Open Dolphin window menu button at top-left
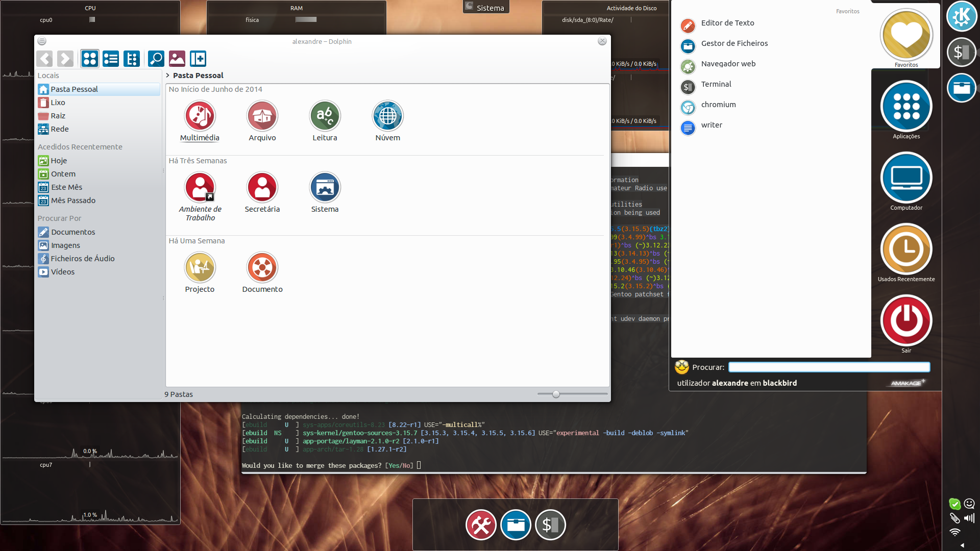The image size is (980, 551). (42, 41)
